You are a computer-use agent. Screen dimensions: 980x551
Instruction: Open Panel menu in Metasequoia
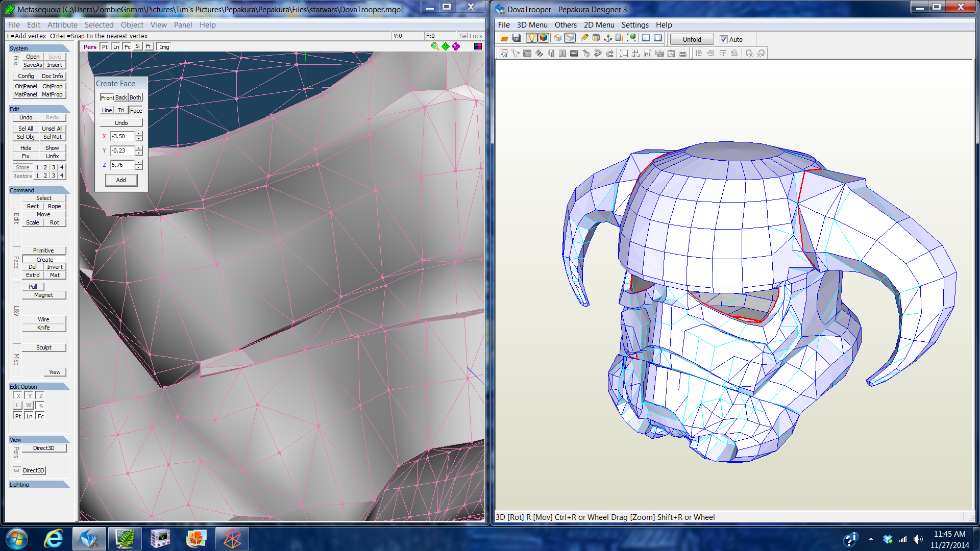183,24
